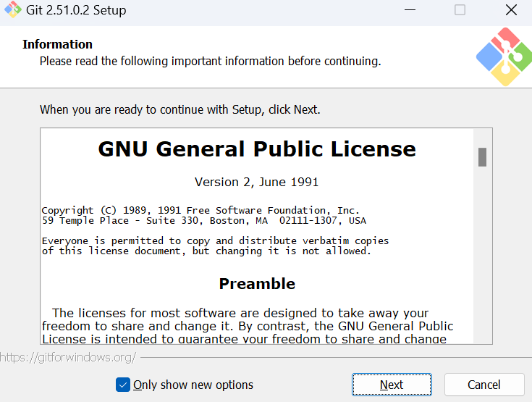Click the Git 2.51.0.2 Setup window title
Screen dimensions: 532x402
point(76,10)
